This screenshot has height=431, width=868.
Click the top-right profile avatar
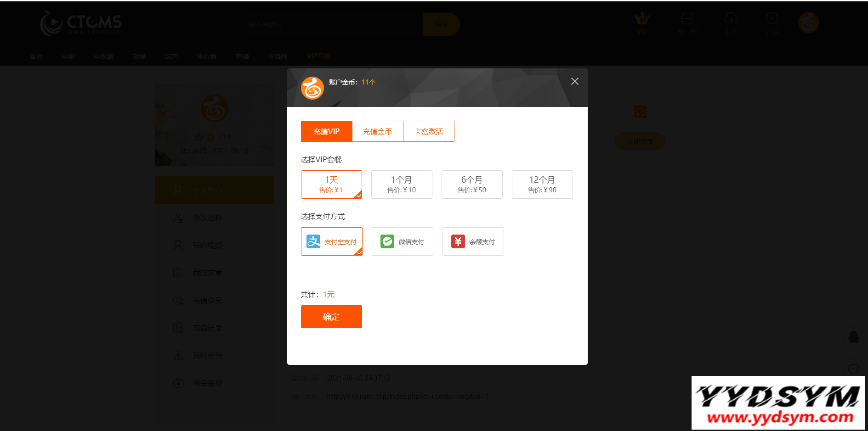pos(809,22)
